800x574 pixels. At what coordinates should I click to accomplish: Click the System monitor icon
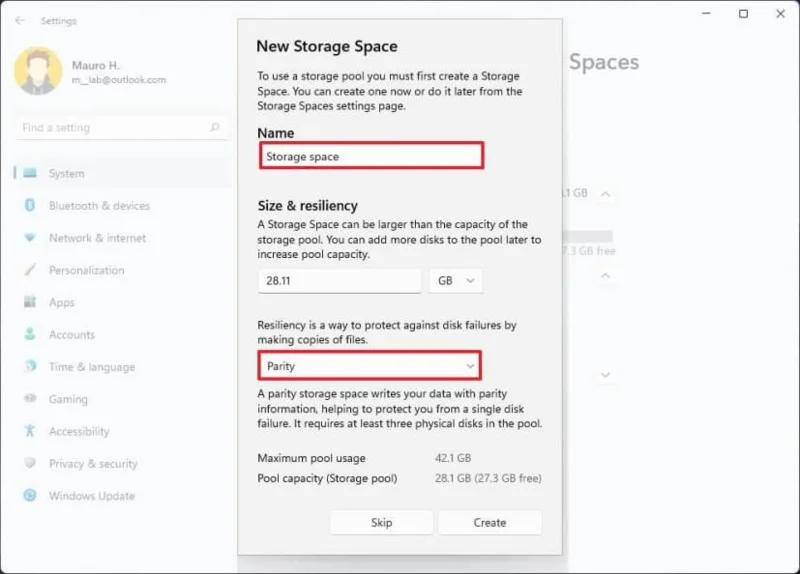[x=30, y=173]
